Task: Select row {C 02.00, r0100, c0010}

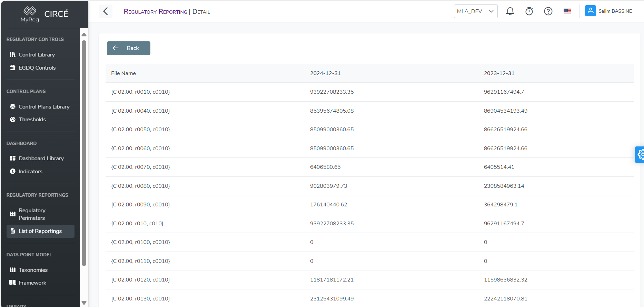Action: pos(369,242)
